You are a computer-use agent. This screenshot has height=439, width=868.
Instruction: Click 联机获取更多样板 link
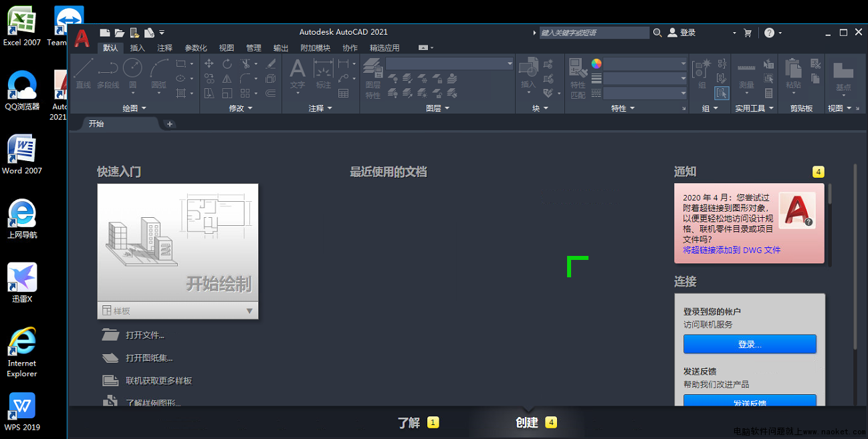pos(159,381)
